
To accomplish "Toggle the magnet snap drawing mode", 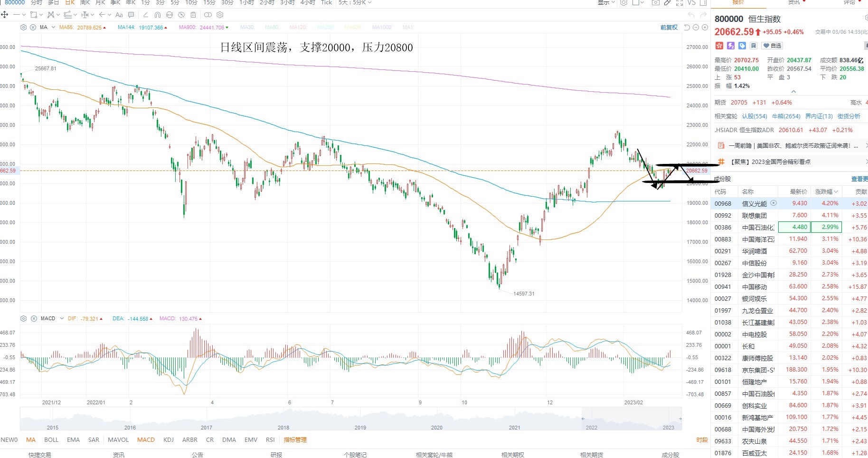I will click(x=158, y=15).
